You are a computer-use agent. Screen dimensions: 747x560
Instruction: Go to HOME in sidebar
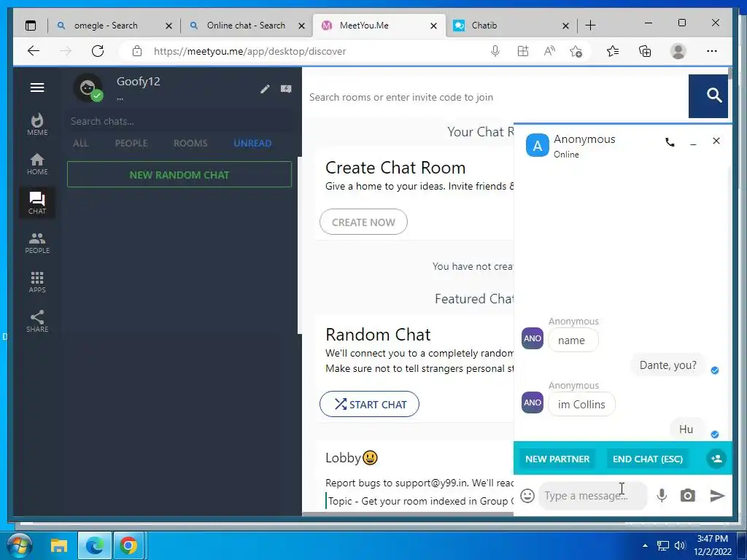(37, 164)
